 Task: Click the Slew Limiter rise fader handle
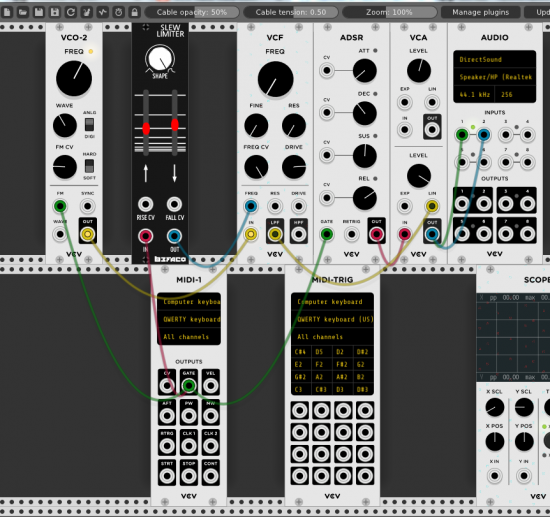pyautogui.click(x=146, y=128)
